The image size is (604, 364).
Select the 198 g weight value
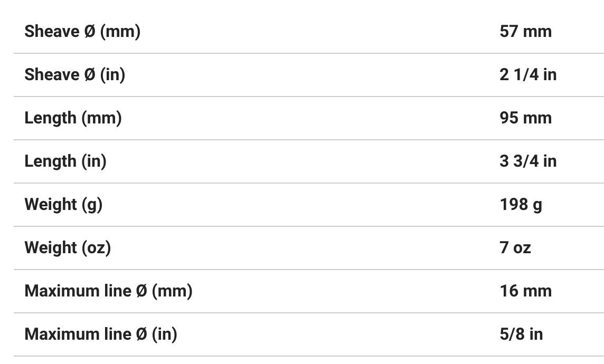(x=521, y=205)
